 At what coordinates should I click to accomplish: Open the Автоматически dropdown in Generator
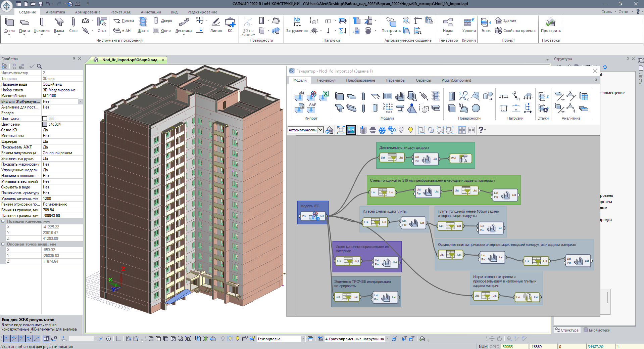pos(320,130)
